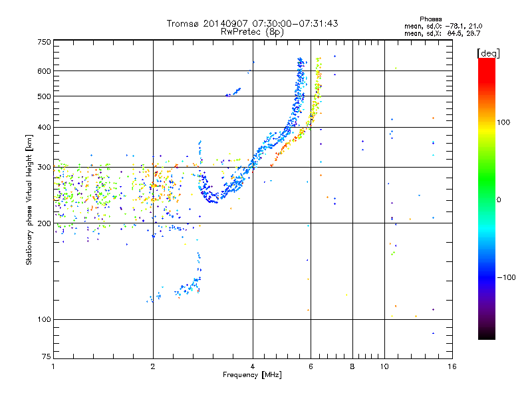Click the [deg] colorbar unit label
The width and height of the screenshot is (532, 399).
[488, 53]
